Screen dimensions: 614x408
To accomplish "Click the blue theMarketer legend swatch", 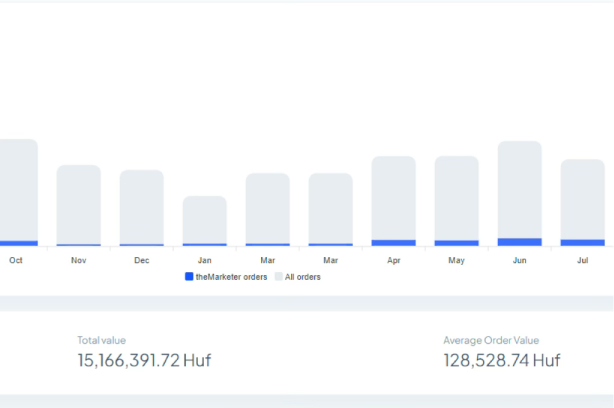I will 189,277.
